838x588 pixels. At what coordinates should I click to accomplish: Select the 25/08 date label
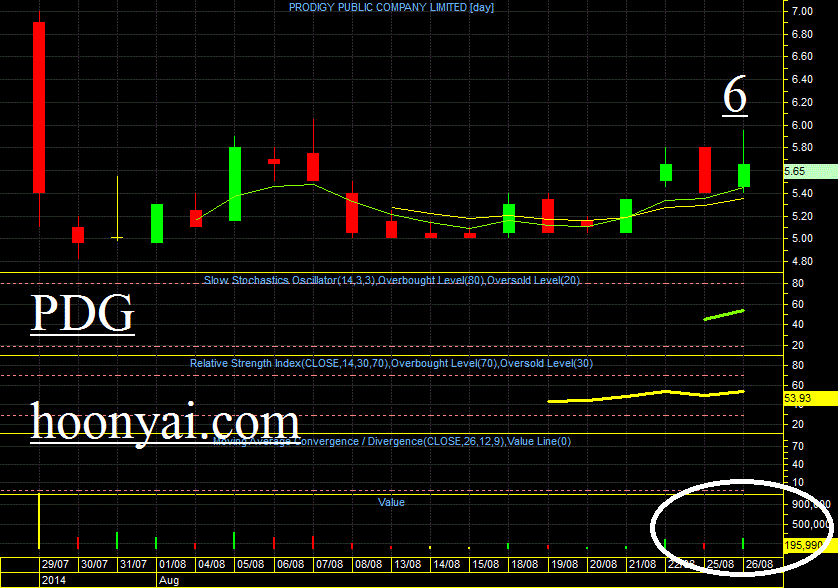click(720, 564)
